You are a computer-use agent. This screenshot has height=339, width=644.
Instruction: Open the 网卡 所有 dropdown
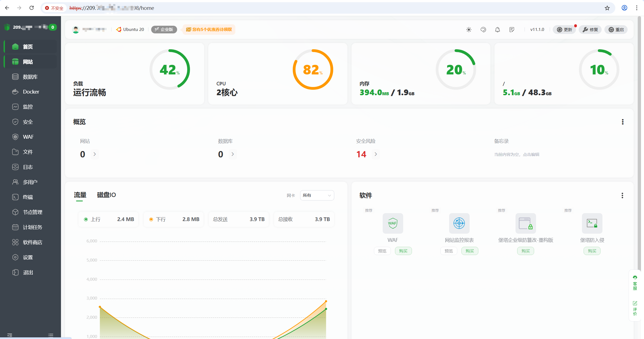pyautogui.click(x=317, y=195)
